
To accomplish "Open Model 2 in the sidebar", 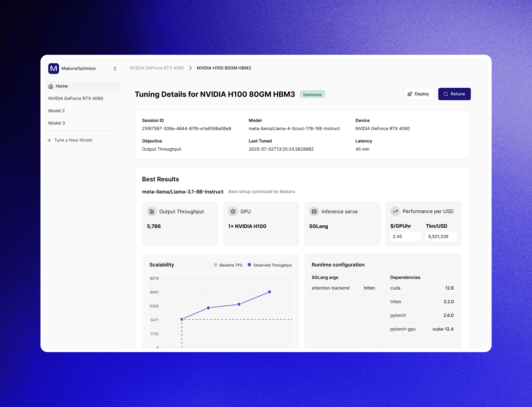I will point(57,111).
